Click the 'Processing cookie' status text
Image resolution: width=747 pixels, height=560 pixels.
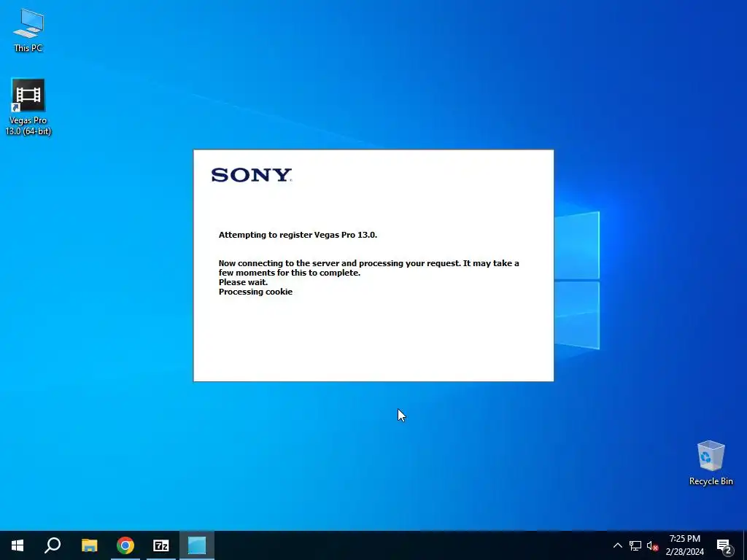255,292
